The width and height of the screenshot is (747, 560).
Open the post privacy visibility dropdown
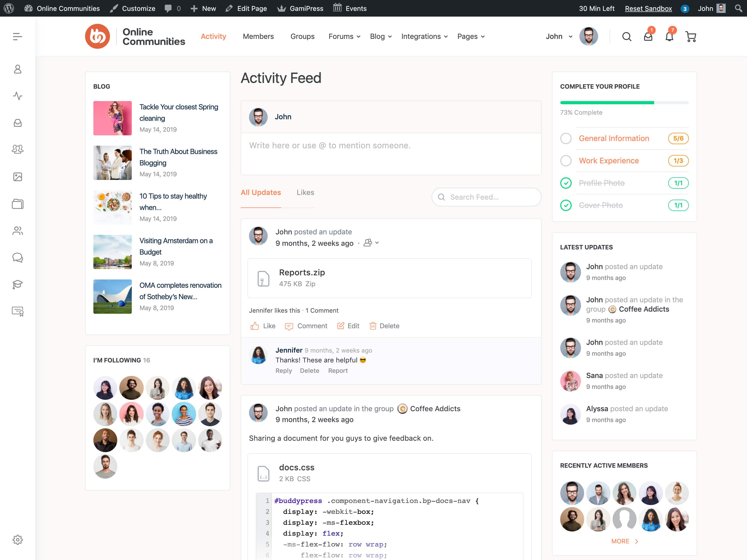[371, 243]
